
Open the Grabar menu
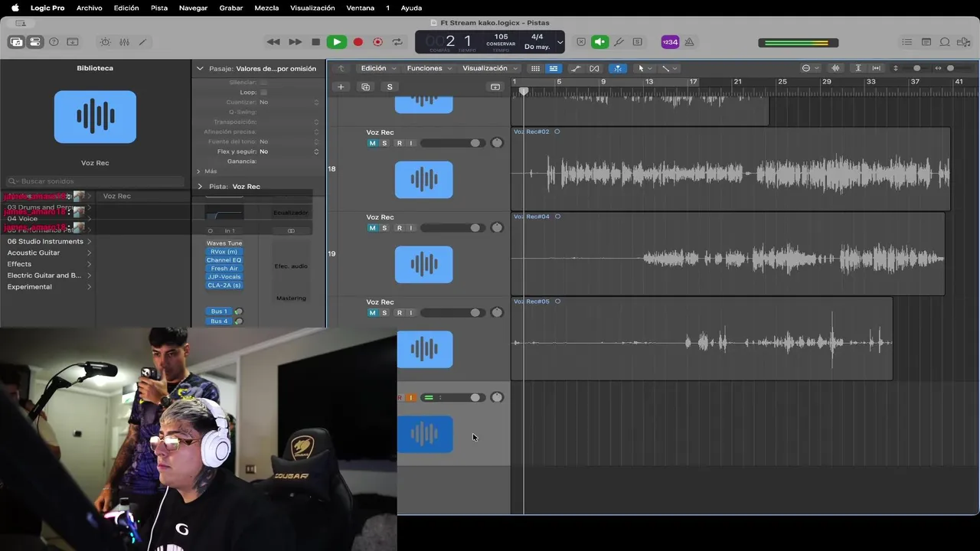pos(231,8)
